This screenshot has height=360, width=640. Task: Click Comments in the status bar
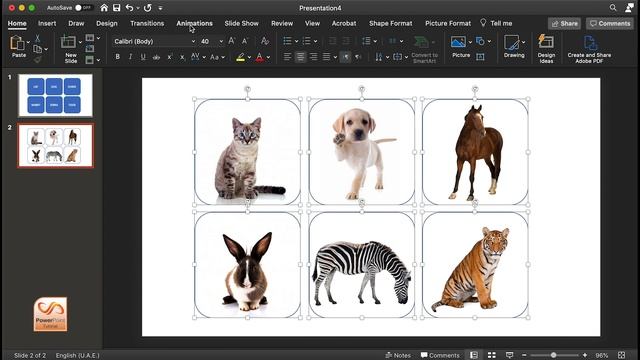click(x=440, y=355)
